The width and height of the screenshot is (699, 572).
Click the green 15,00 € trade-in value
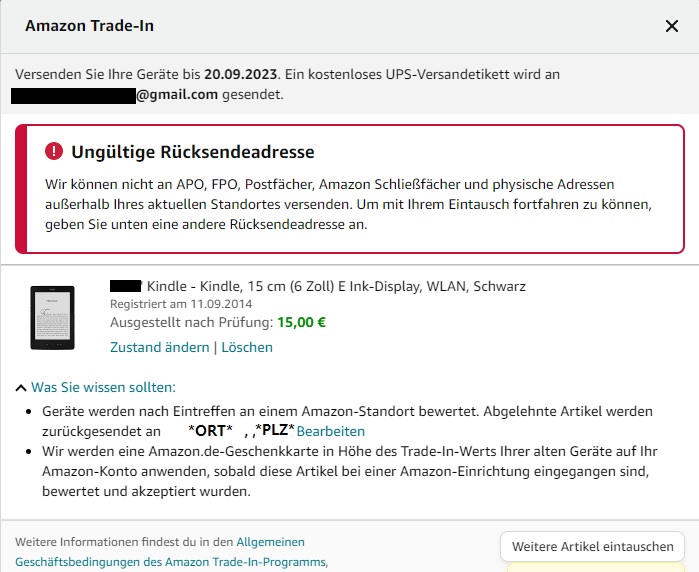point(301,322)
